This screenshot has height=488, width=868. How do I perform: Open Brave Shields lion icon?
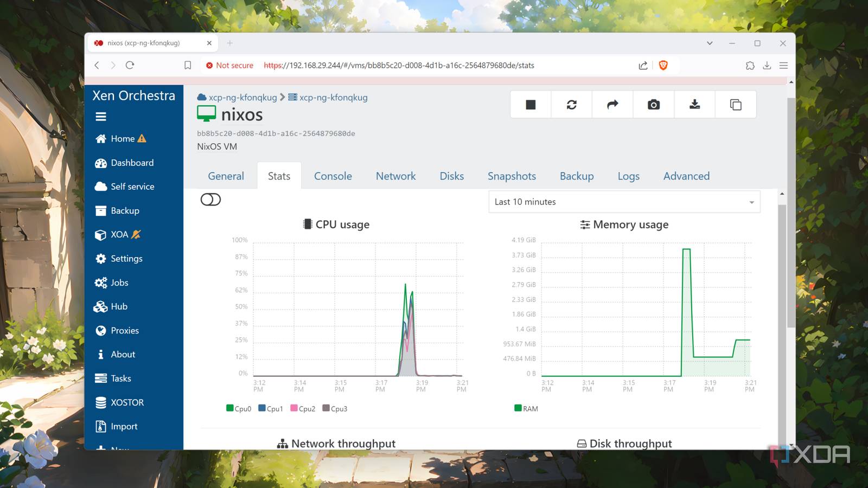(x=663, y=65)
